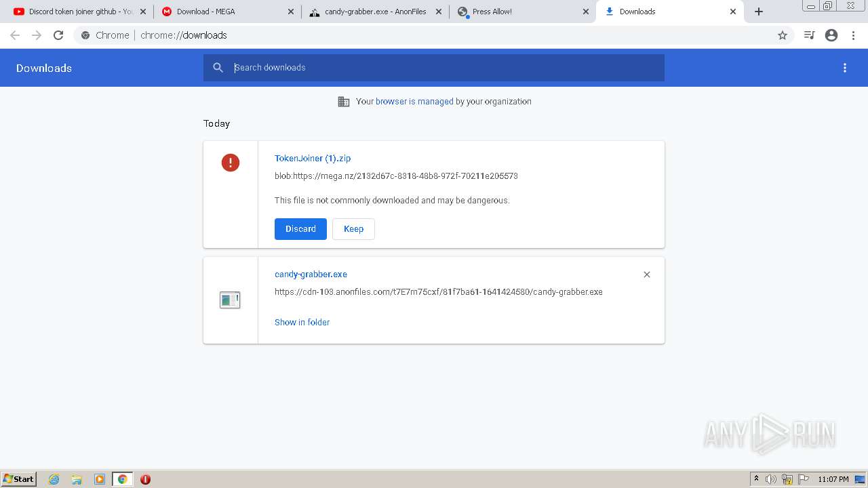Open the Windows Start menu
Screen dimensions: 868x488
click(x=19, y=479)
